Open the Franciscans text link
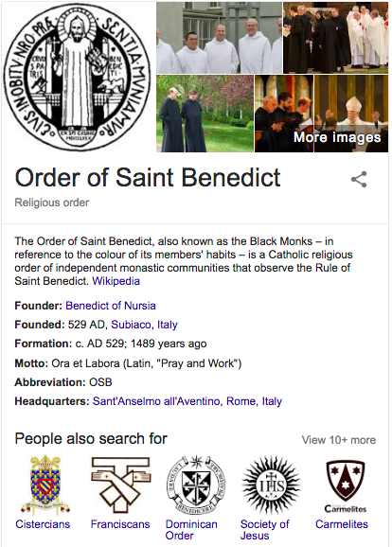The image size is (392, 547). pyautogui.click(x=120, y=524)
